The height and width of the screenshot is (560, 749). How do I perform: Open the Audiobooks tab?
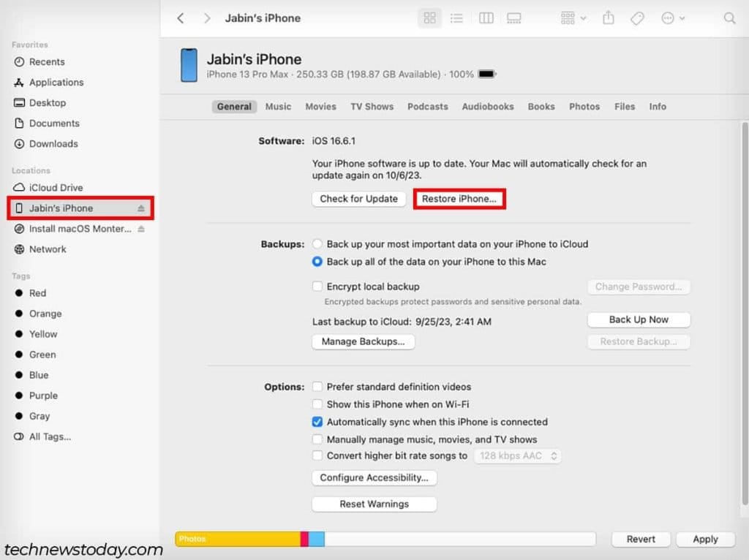tap(487, 106)
